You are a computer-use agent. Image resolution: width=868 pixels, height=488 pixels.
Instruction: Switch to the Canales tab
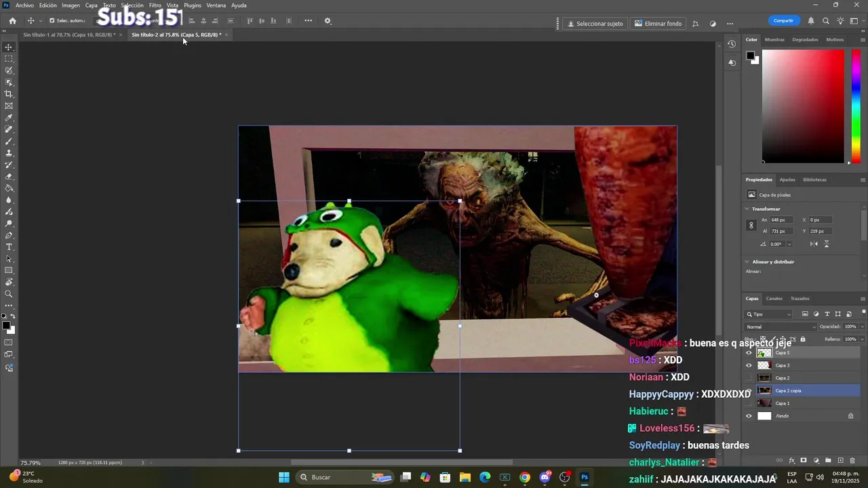tap(774, 298)
